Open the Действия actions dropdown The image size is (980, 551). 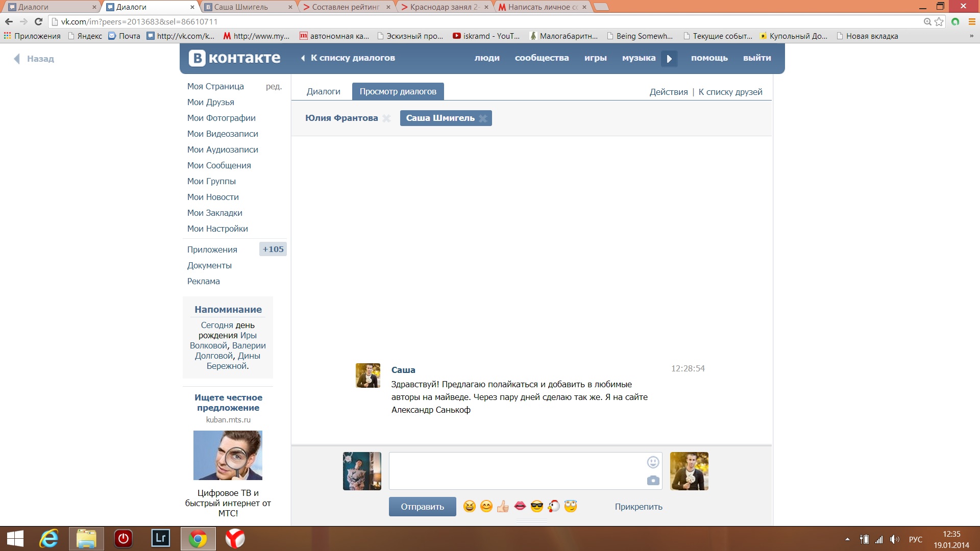tap(668, 92)
